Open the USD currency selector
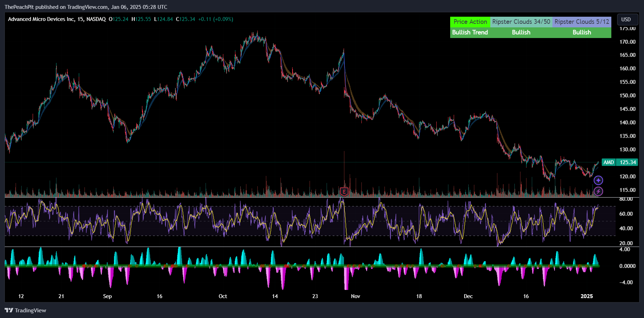 627,20
